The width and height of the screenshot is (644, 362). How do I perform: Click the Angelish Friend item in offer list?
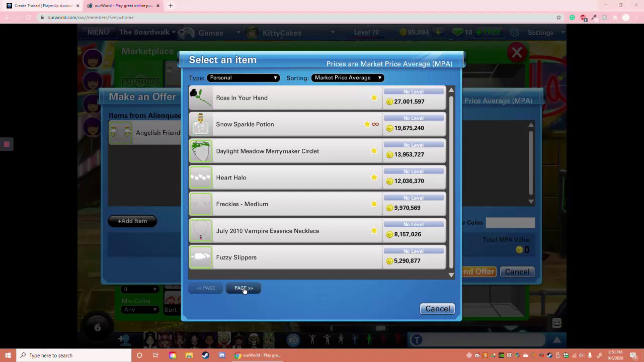pos(145,133)
